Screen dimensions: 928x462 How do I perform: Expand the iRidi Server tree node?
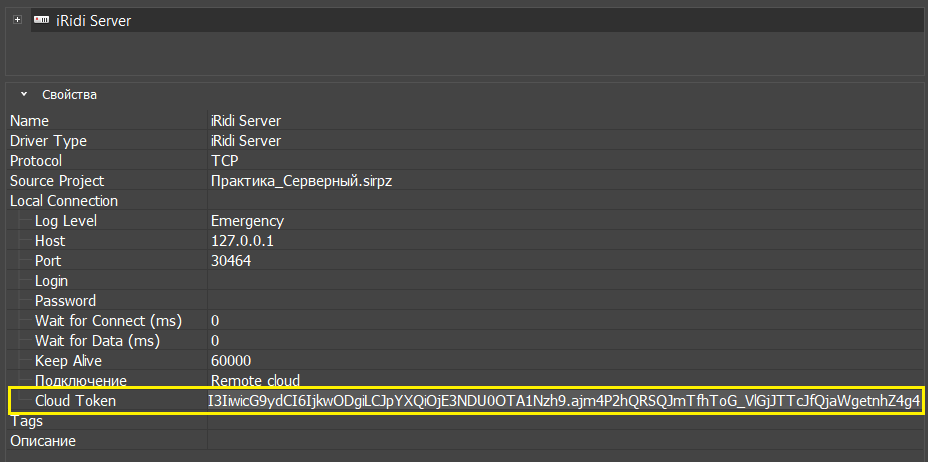(17, 20)
